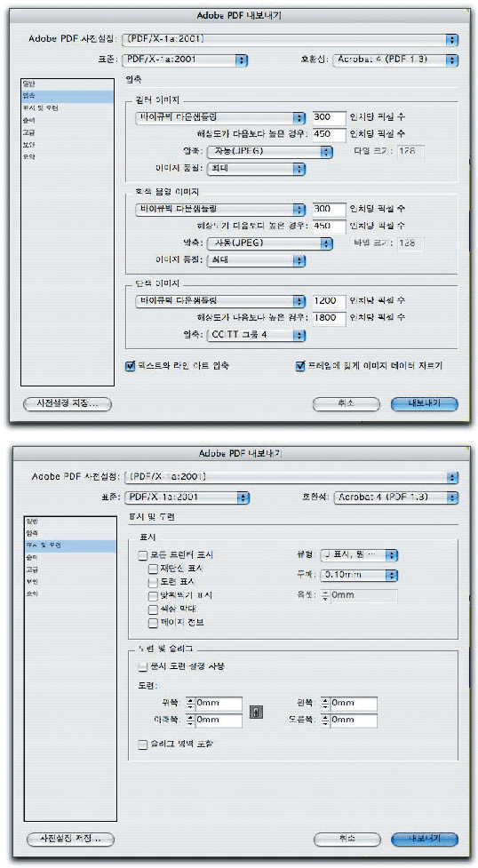The width and height of the screenshot is (478, 868).
Task: Enable 문서 도련 설정 사용 checkbox
Action: (x=143, y=666)
